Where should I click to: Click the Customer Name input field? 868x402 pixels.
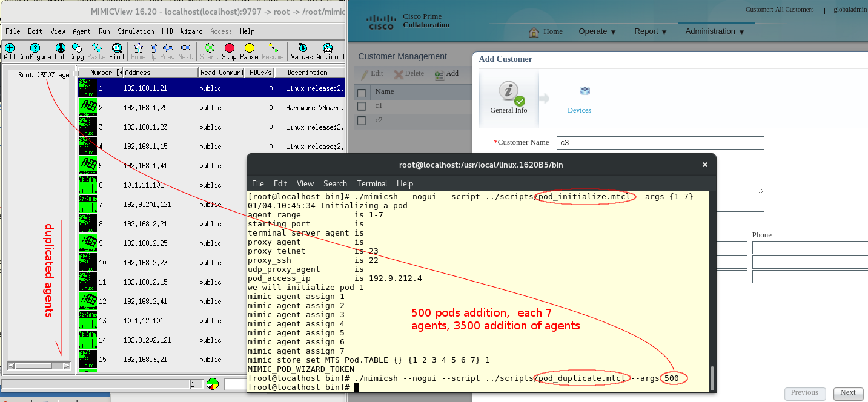pyautogui.click(x=660, y=143)
